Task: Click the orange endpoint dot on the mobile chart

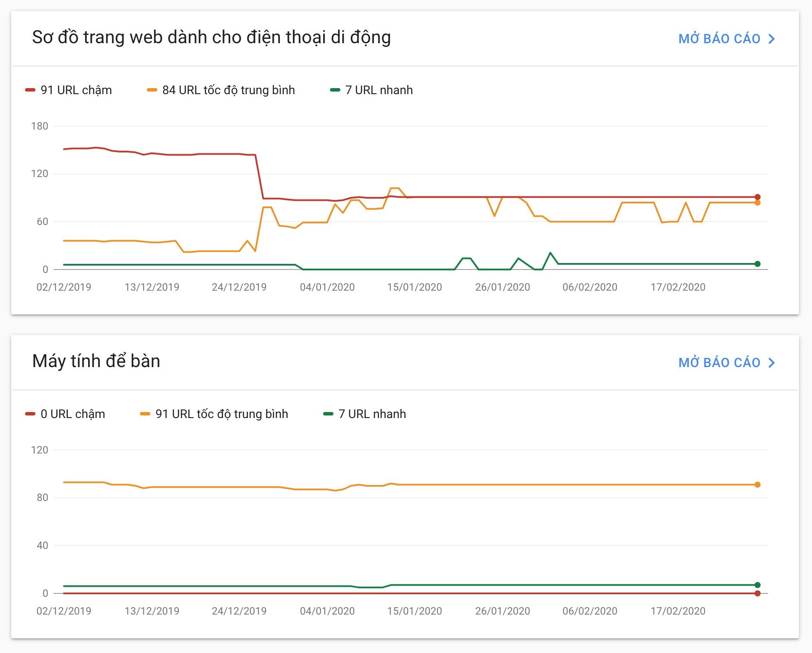Action: pos(758,203)
